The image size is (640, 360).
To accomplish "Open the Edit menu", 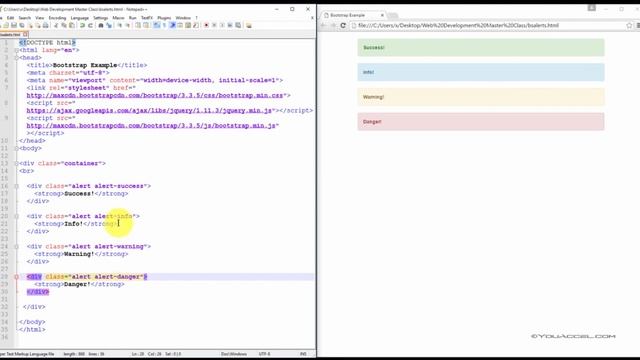I will click(11, 18).
